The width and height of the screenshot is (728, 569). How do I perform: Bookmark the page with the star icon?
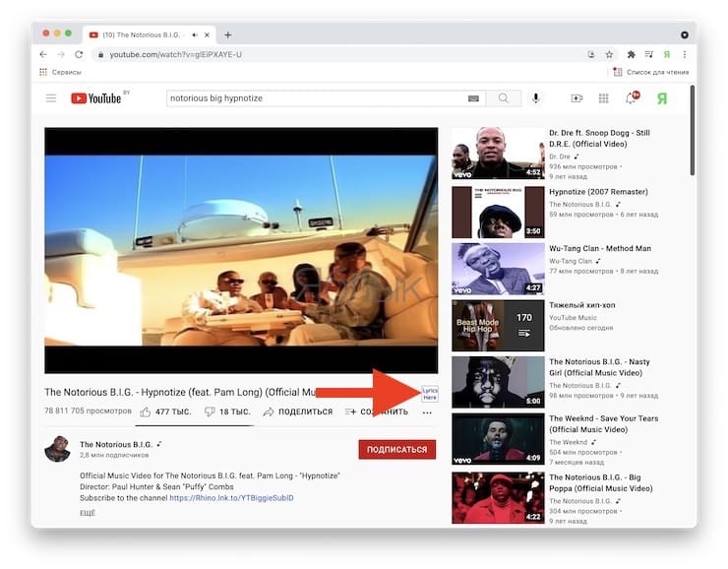click(609, 54)
